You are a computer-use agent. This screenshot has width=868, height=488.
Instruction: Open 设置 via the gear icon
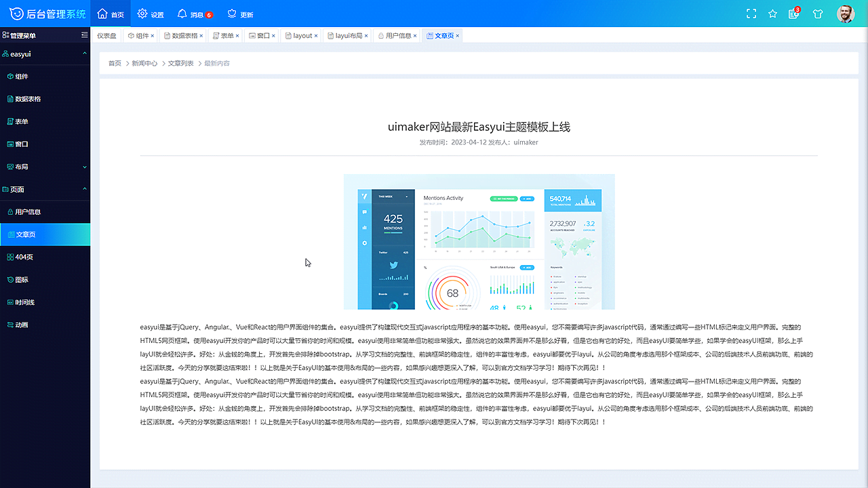tap(148, 13)
